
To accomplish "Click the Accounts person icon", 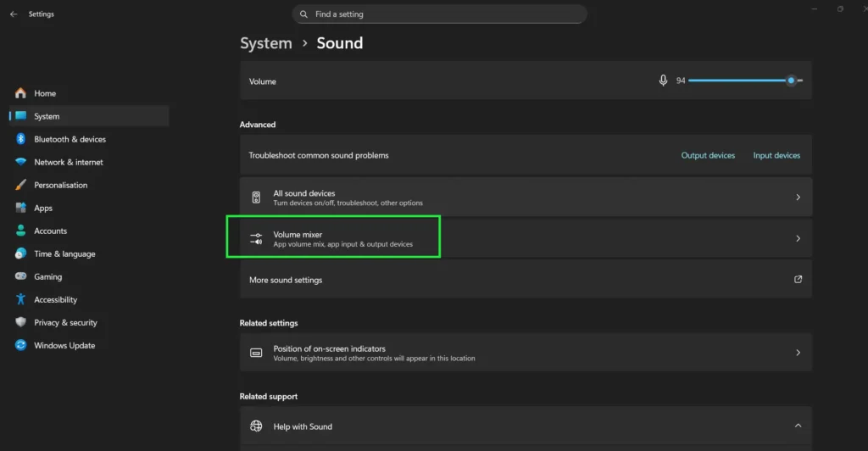I will tap(20, 231).
